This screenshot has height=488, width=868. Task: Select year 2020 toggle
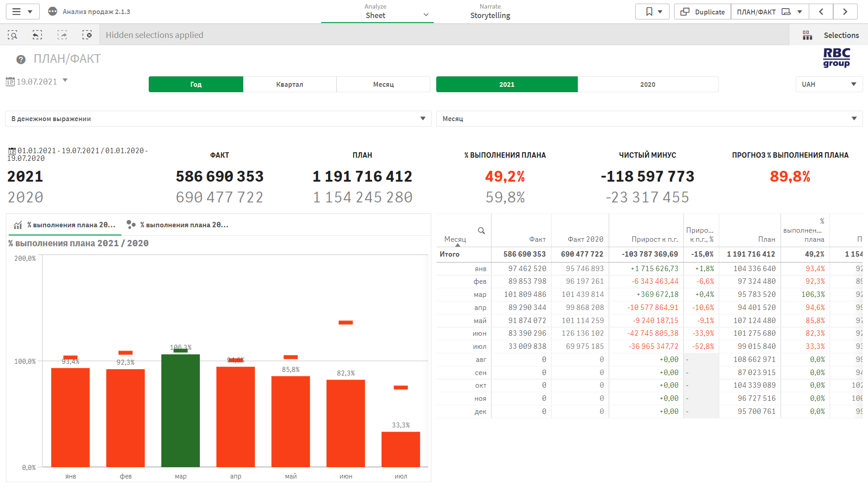tap(647, 84)
